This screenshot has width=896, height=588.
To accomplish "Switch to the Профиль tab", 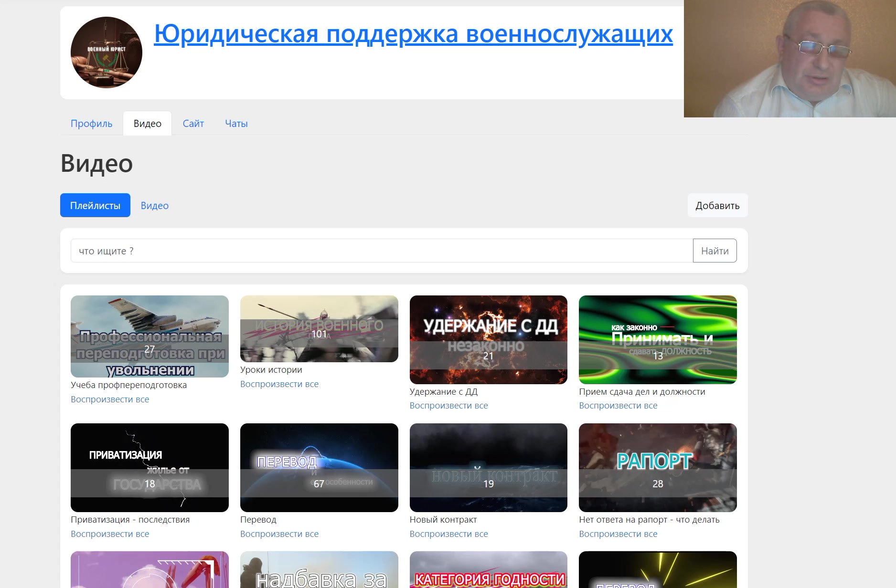I will pyautogui.click(x=91, y=124).
